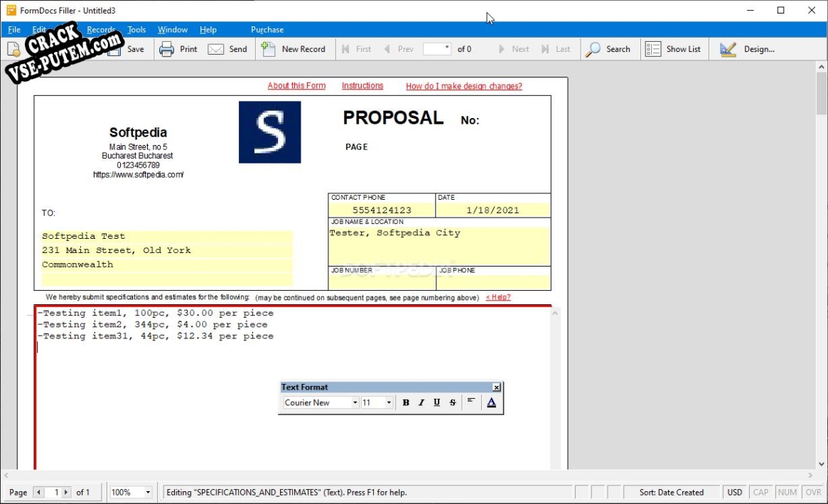The image size is (828, 504).
Task: Click the "Testing item31" specification line
Action: tap(155, 336)
